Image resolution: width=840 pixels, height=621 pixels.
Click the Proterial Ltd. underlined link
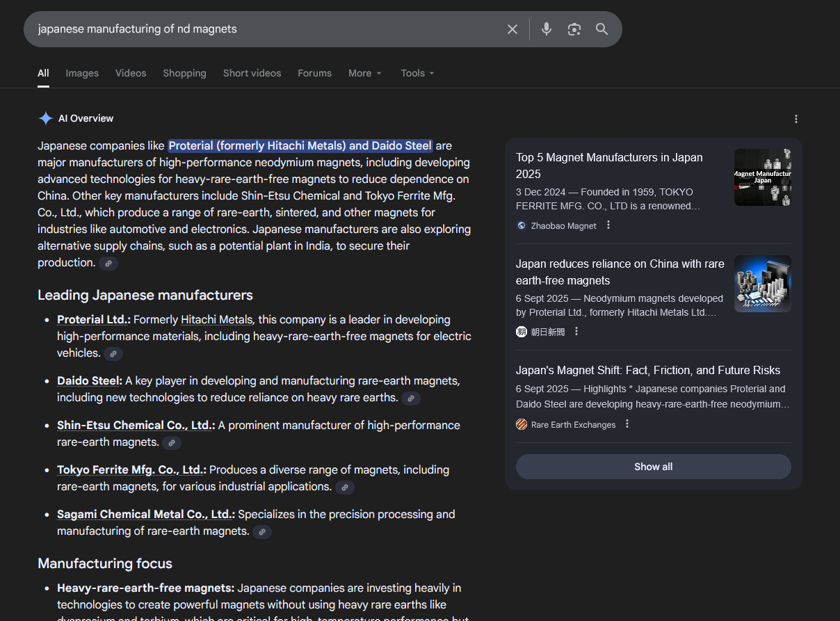pyautogui.click(x=93, y=319)
